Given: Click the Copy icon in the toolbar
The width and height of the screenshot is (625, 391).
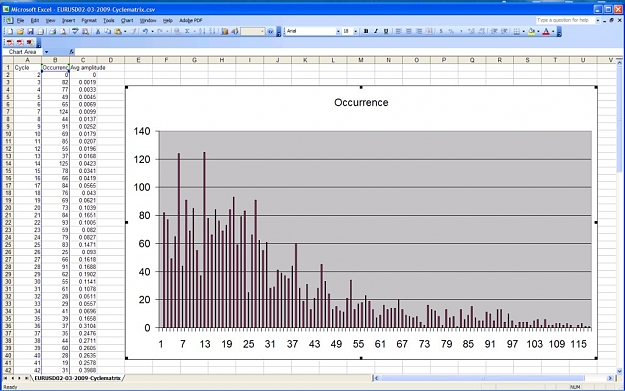Looking at the screenshot, I should (x=108, y=31).
